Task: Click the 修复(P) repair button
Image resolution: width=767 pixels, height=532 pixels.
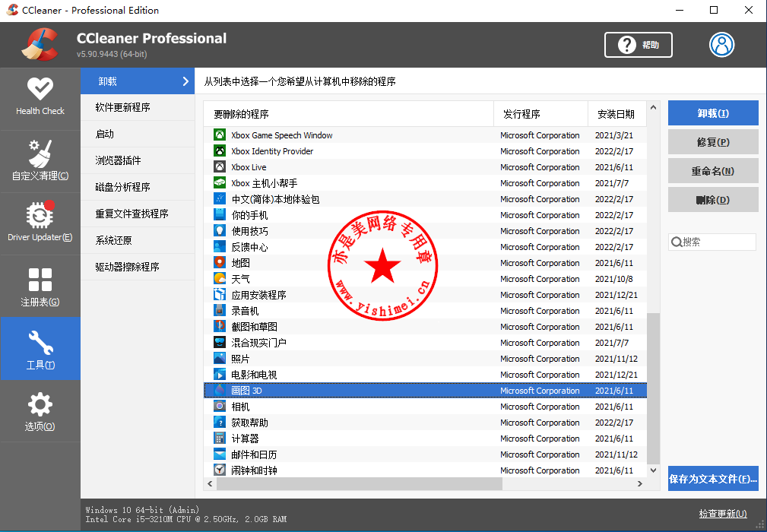Action: click(713, 142)
